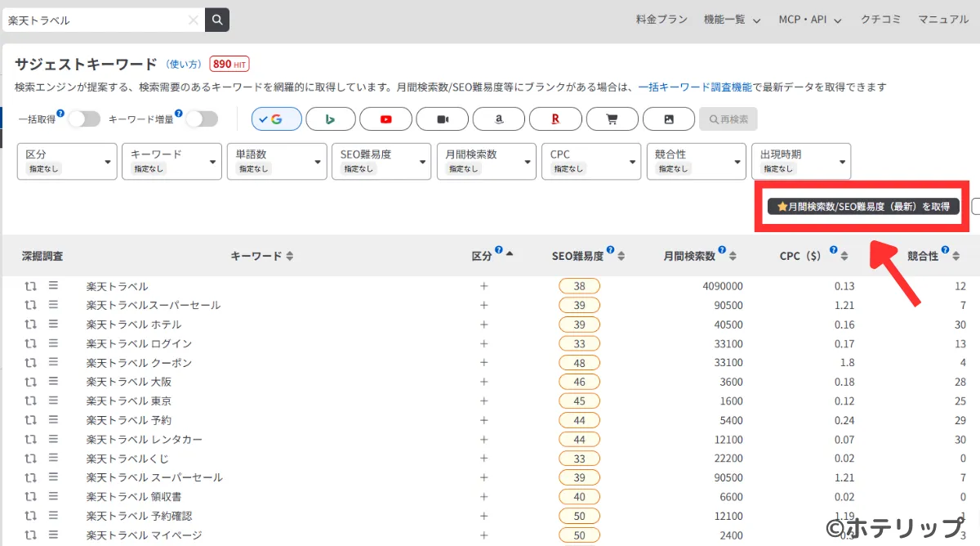980x546 pixels.
Task: Open the 単語数 filter dropdown
Action: tap(277, 161)
